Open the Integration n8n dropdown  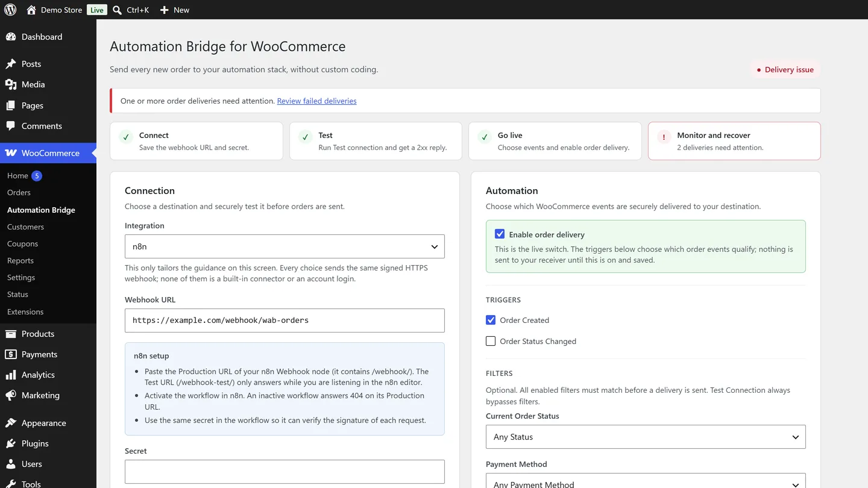point(285,246)
